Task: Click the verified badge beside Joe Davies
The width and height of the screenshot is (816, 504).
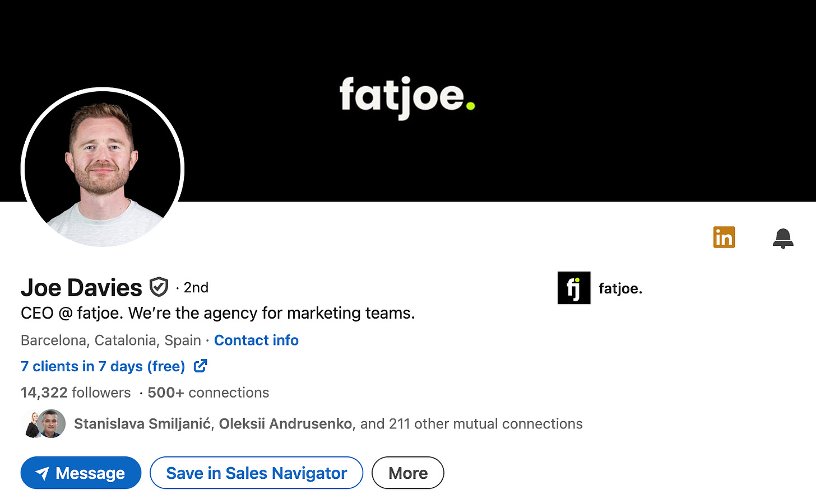Action: pyautogui.click(x=159, y=287)
